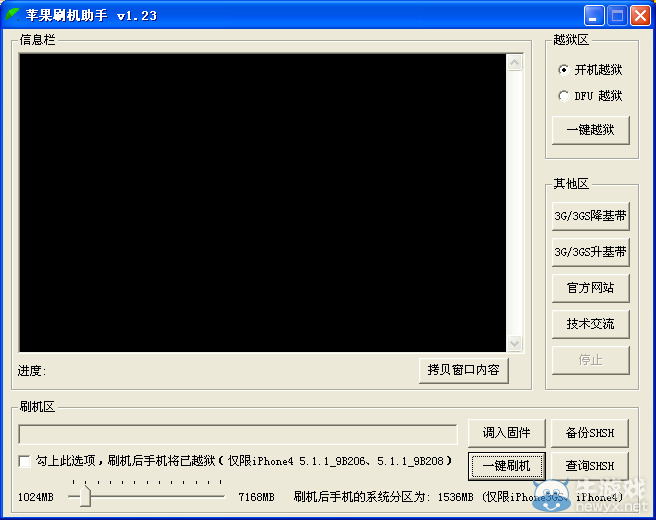Click the system partition size slider thumb
The width and height of the screenshot is (656, 520).
point(85,496)
